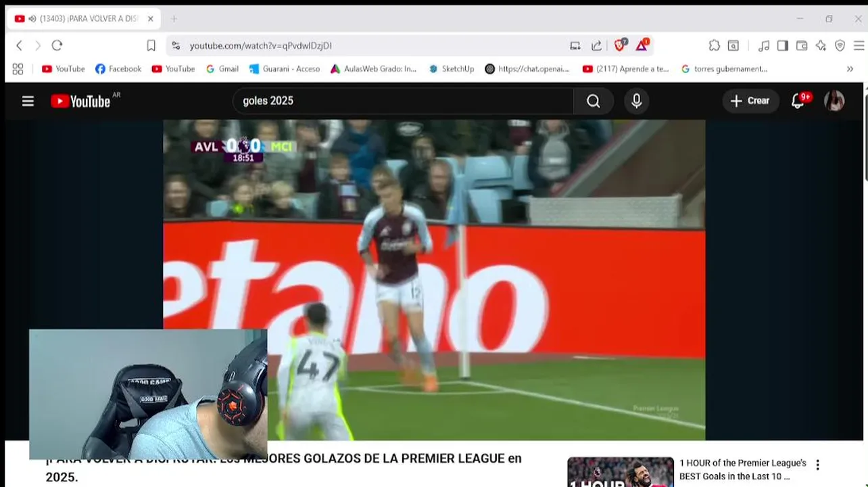Screen dimensions: 868x487
Task: Close the PARA VOLVER A DIS tab
Action: click(151, 18)
